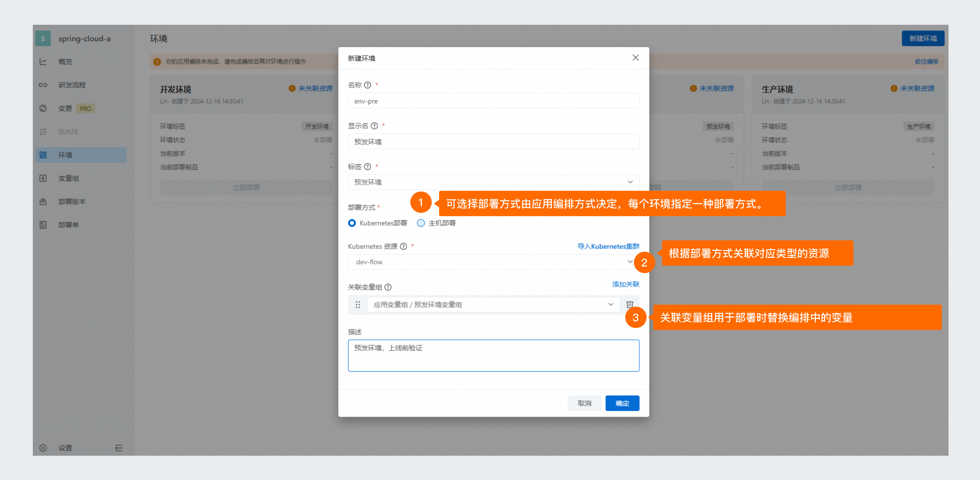Click the 研发流程 infinity icon
The width and height of the screenshot is (980, 480).
click(43, 85)
